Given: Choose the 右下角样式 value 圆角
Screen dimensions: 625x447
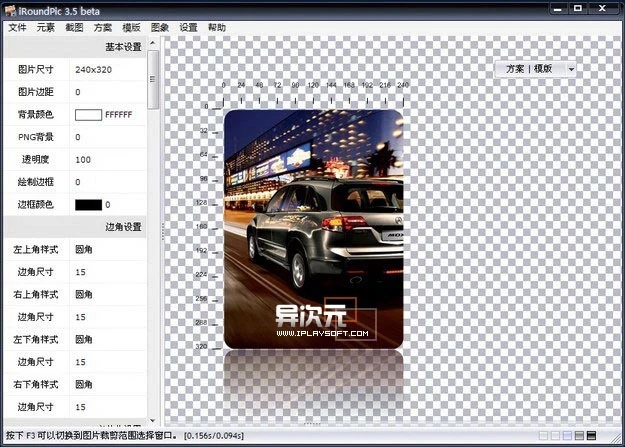Looking at the screenshot, I should pyautogui.click(x=108, y=385).
